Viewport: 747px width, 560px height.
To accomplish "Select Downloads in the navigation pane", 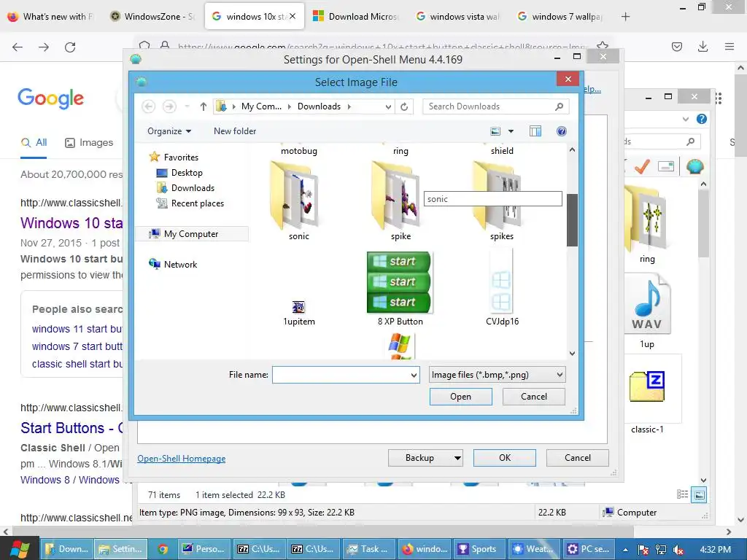I will coord(193,187).
